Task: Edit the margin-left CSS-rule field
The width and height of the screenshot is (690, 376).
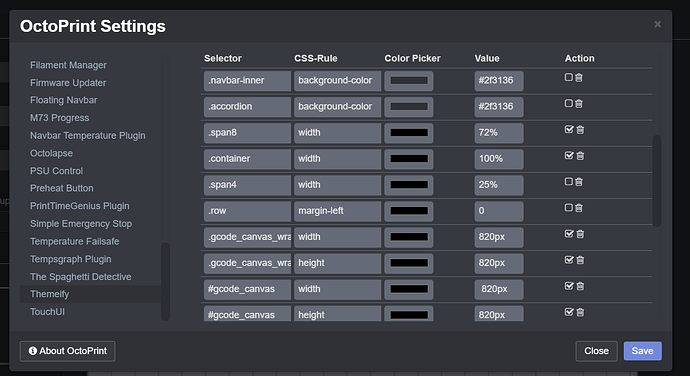Action: pyautogui.click(x=338, y=211)
